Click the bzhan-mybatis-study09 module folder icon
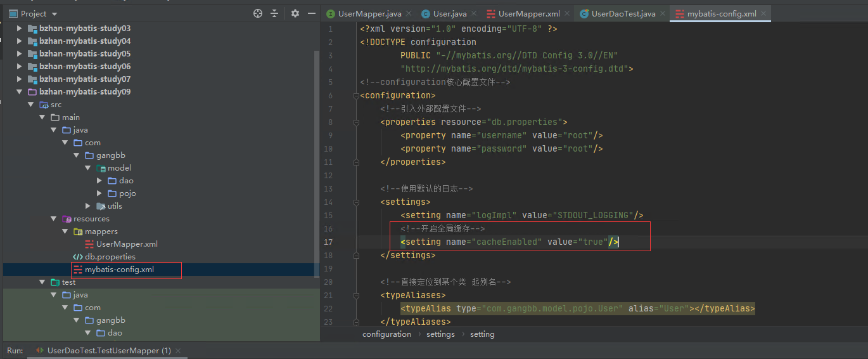 coord(32,92)
